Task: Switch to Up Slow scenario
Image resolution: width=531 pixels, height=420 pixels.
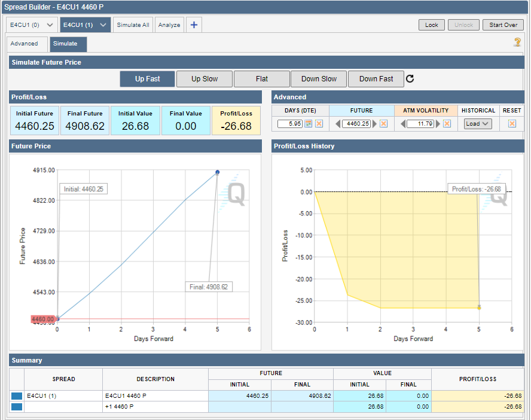Action: [205, 79]
